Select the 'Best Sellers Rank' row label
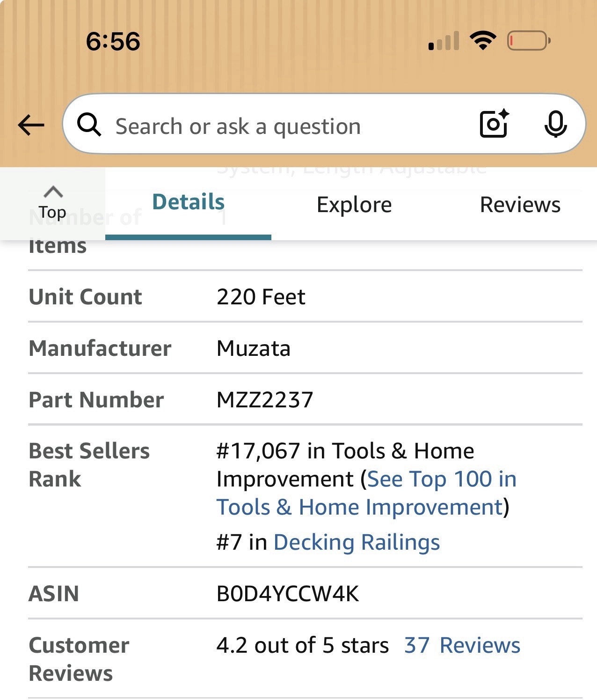597x700 pixels. tap(89, 465)
